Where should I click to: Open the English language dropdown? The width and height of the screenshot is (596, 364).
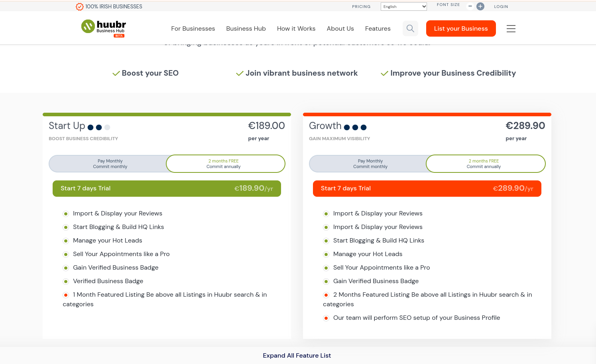pyautogui.click(x=404, y=6)
